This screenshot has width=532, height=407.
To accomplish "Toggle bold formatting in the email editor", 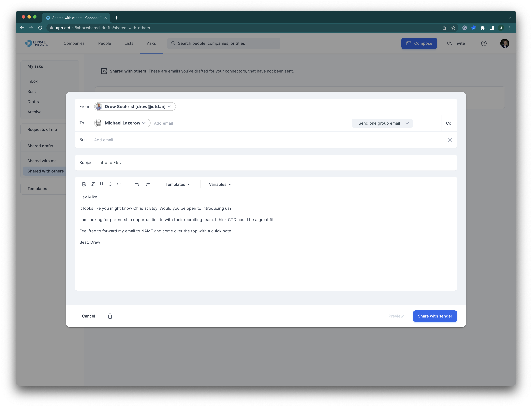I will tap(84, 184).
